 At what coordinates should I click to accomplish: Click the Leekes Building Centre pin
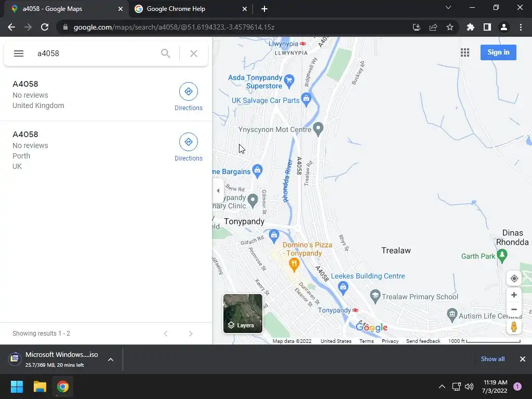point(343,287)
